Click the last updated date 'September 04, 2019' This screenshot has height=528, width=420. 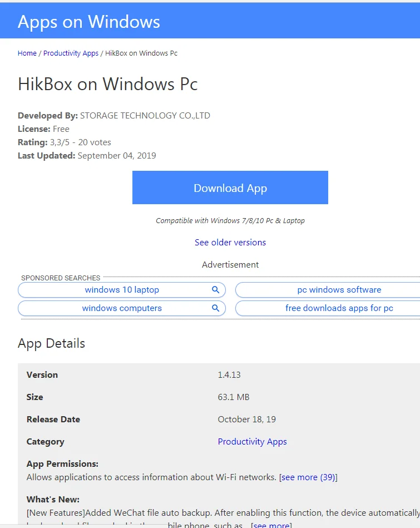(117, 156)
